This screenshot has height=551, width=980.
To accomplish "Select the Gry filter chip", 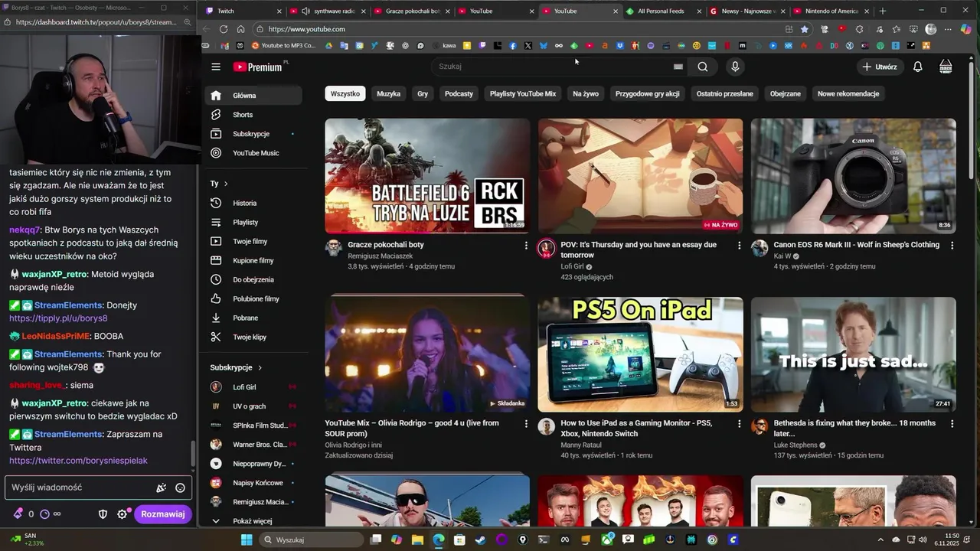I will click(423, 93).
